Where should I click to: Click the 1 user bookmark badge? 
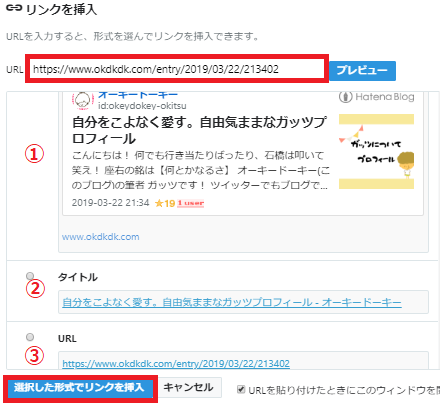click(x=190, y=203)
